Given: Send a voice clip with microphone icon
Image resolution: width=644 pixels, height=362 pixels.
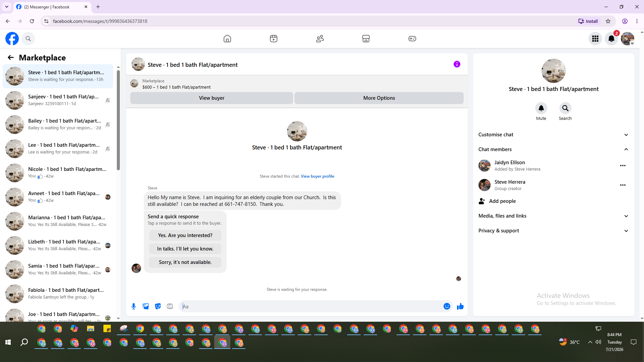Looking at the screenshot, I should click(x=134, y=306).
